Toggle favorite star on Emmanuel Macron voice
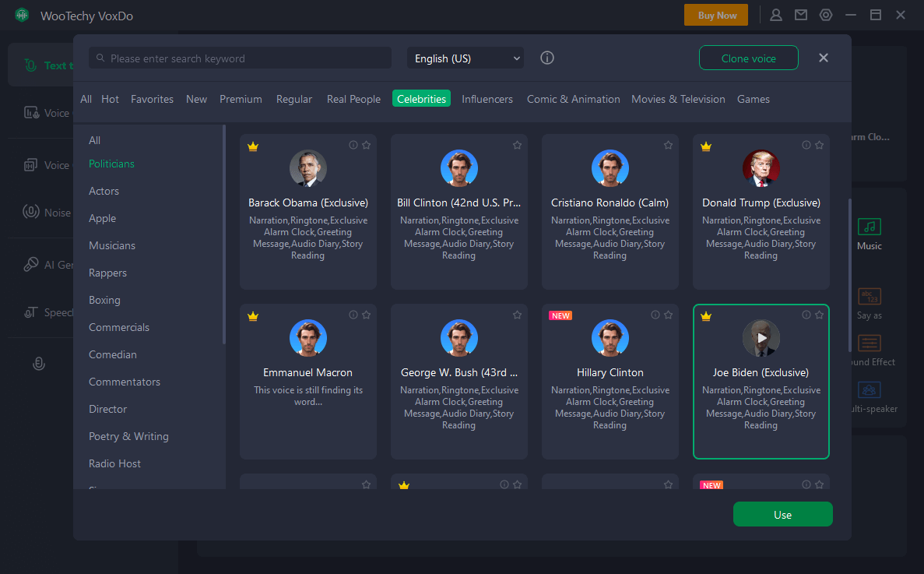 366,315
